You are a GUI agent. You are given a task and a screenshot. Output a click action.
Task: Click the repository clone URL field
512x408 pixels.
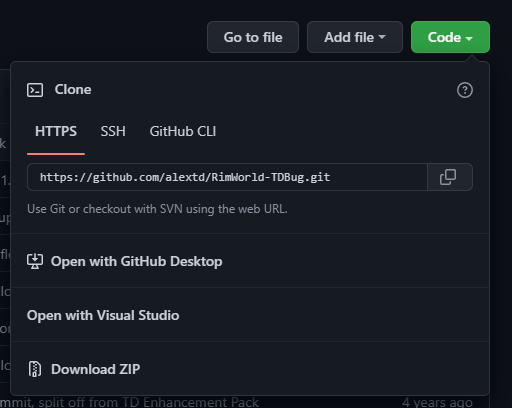(x=227, y=177)
